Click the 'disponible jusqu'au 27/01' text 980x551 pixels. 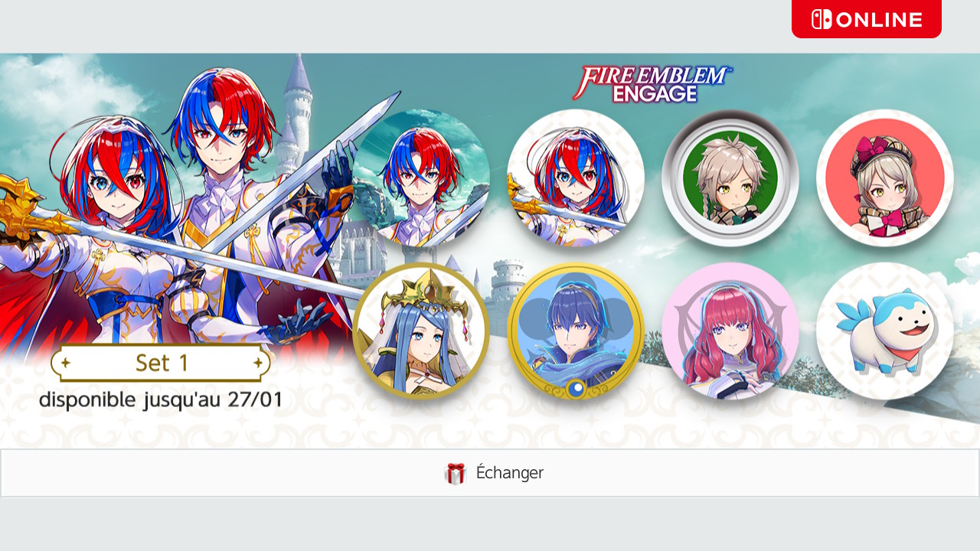tap(161, 399)
